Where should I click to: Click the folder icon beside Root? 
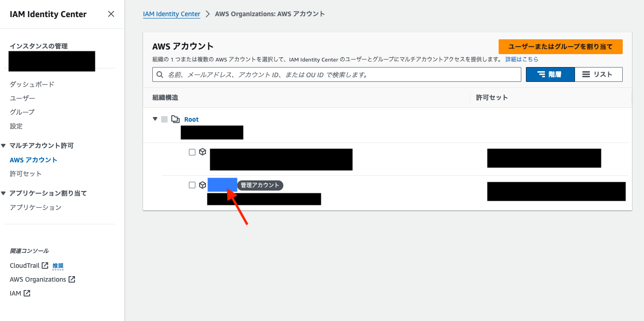175,119
